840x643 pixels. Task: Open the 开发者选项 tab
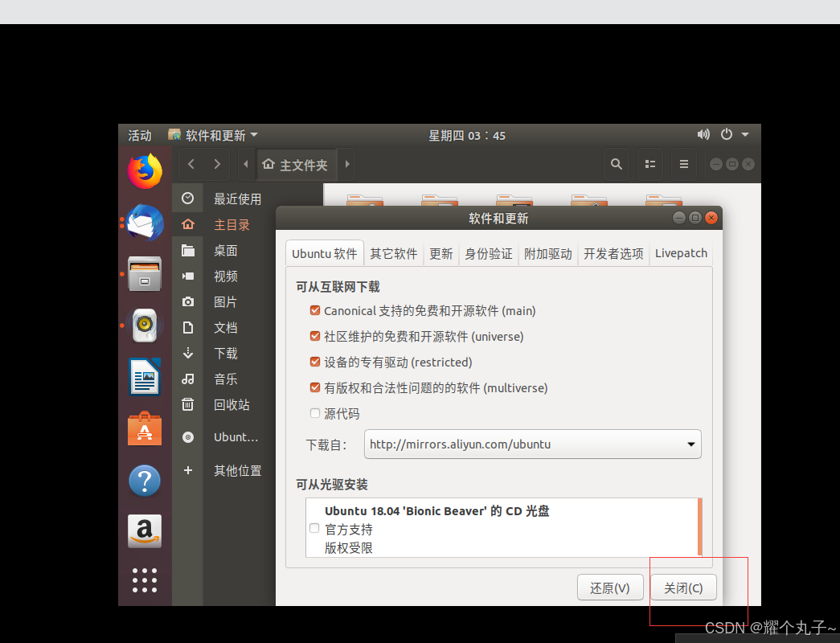[x=613, y=253]
